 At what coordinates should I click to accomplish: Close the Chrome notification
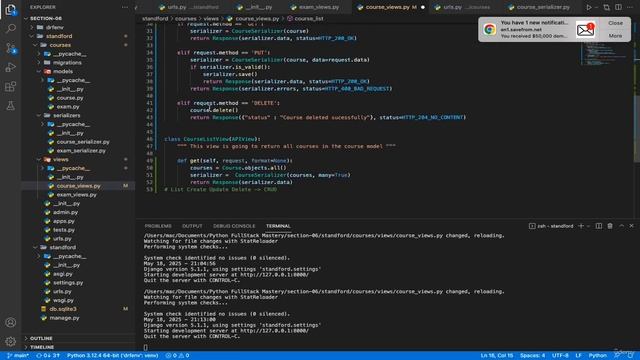coord(615,23)
